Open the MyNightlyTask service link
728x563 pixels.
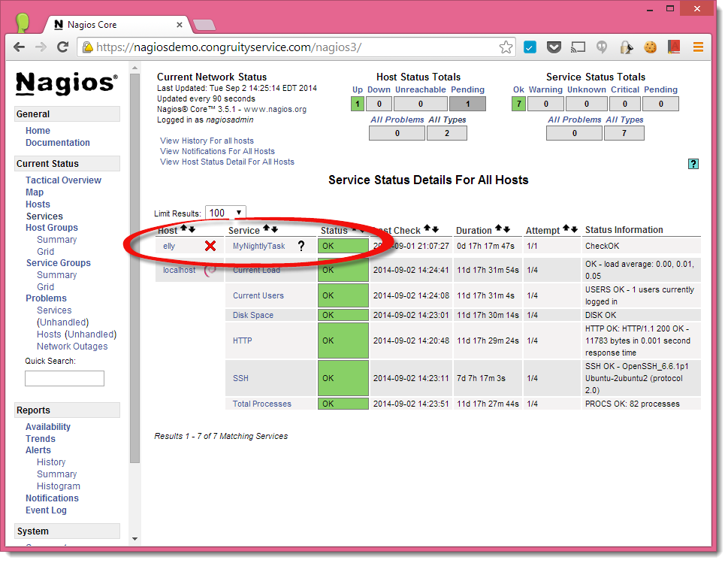tap(258, 247)
